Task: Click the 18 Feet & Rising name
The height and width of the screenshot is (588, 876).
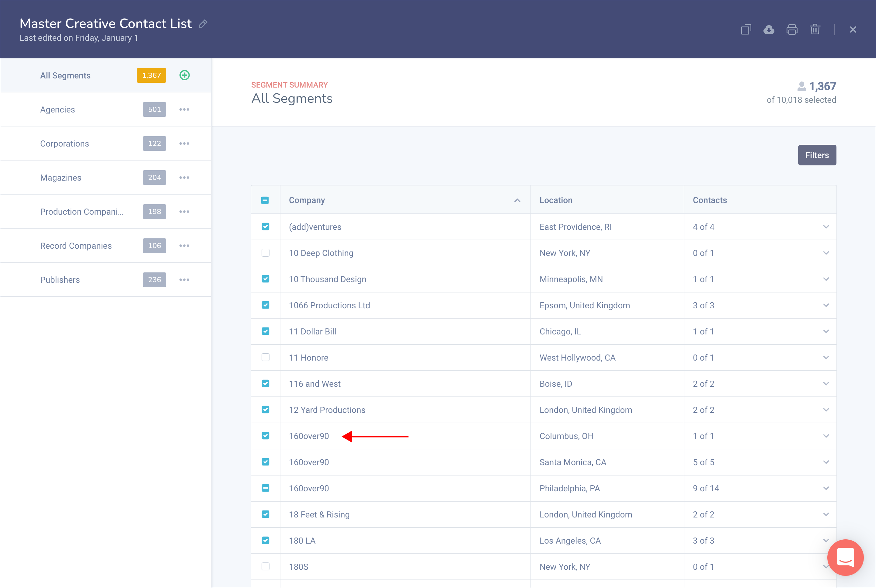Action: pos(319,515)
